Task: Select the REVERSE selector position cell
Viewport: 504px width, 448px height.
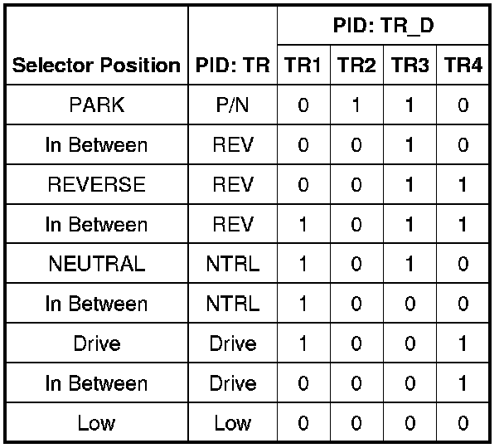Action: pyautogui.click(x=96, y=185)
